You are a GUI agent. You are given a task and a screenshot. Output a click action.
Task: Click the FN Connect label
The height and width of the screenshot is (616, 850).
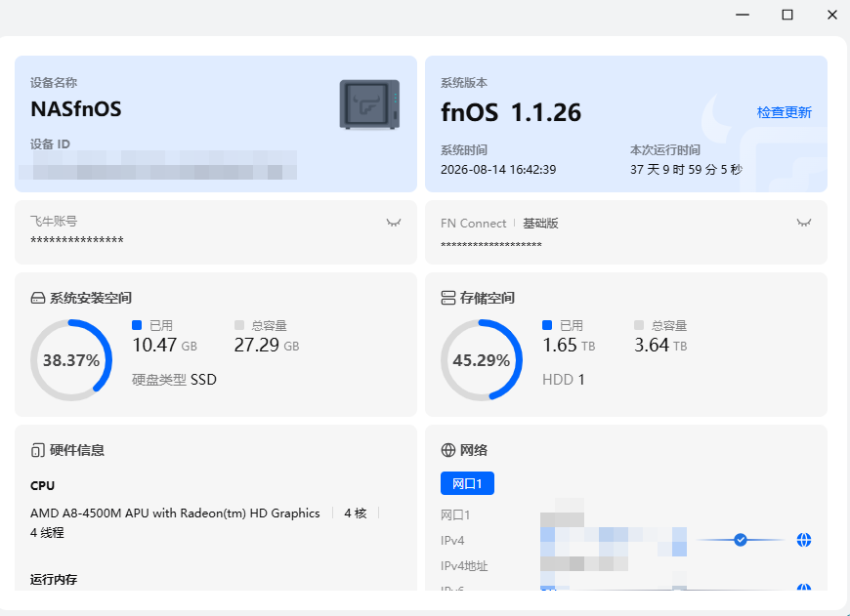coord(473,224)
